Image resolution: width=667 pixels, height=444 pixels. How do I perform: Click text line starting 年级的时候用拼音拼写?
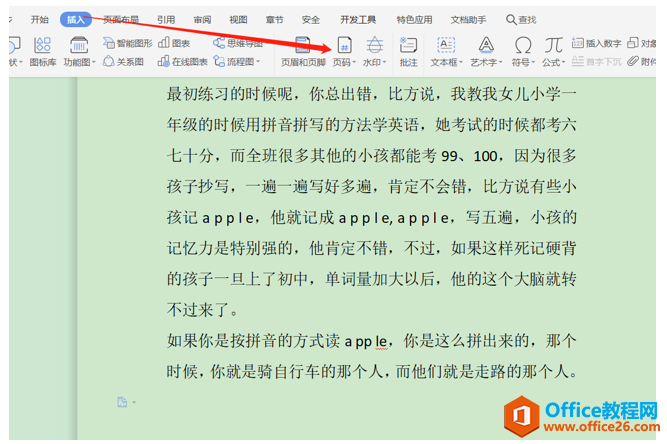point(371,125)
